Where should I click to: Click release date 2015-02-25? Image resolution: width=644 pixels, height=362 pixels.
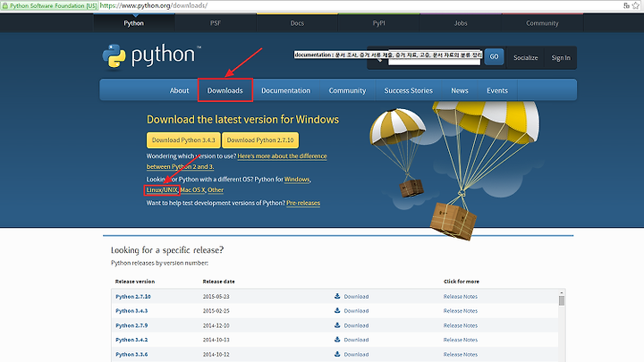(216, 311)
